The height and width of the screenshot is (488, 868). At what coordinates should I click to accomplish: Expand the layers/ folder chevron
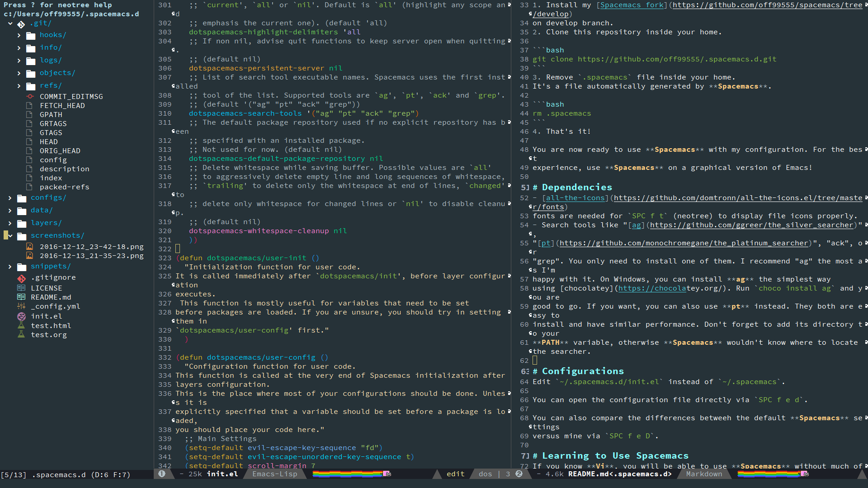point(10,223)
